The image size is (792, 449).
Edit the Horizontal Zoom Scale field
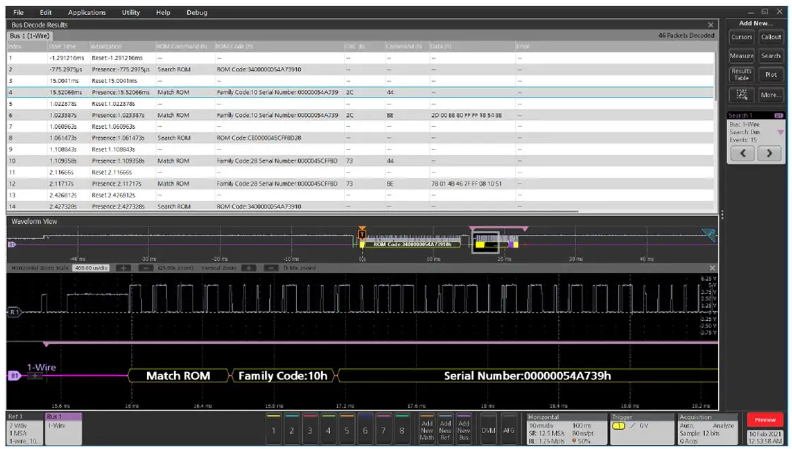[x=91, y=268]
